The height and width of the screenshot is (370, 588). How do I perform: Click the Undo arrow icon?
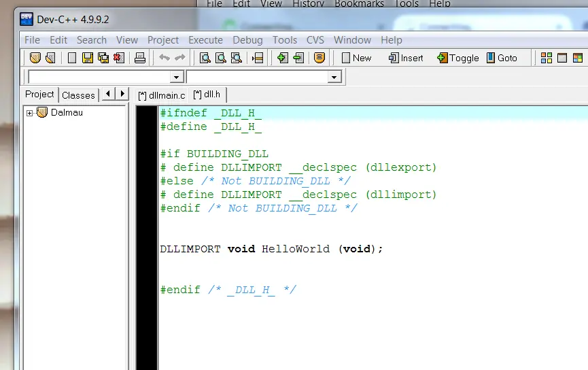click(x=165, y=57)
